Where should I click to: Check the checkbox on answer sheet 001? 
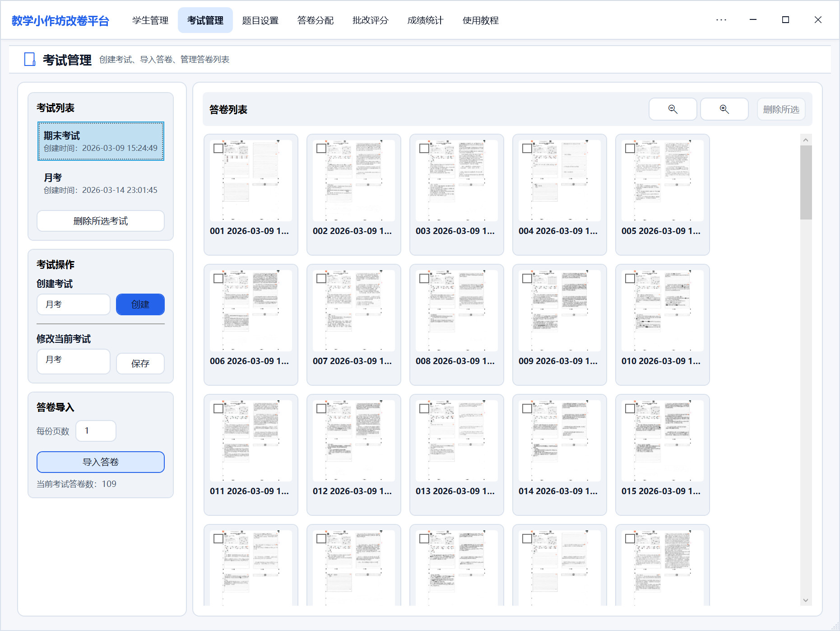coord(218,149)
